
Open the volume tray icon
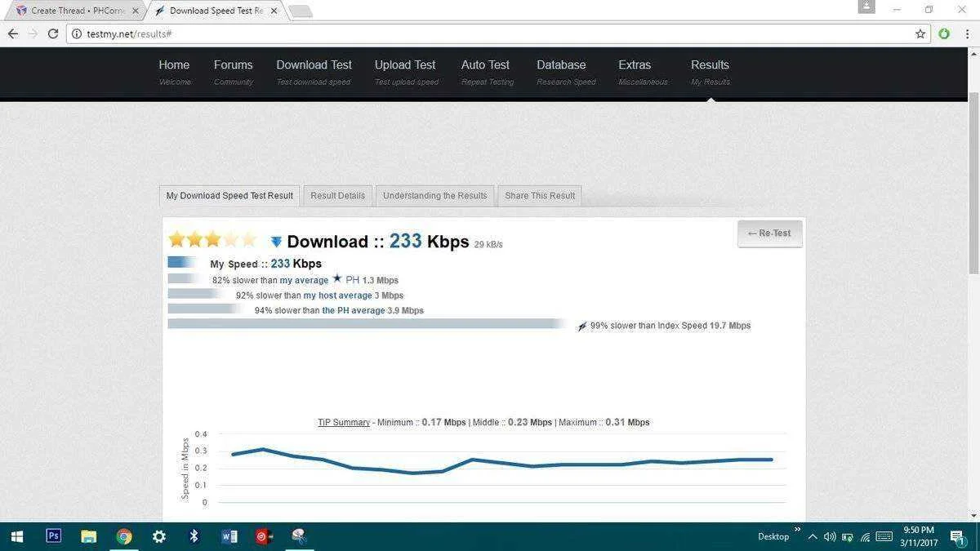pos(830,537)
